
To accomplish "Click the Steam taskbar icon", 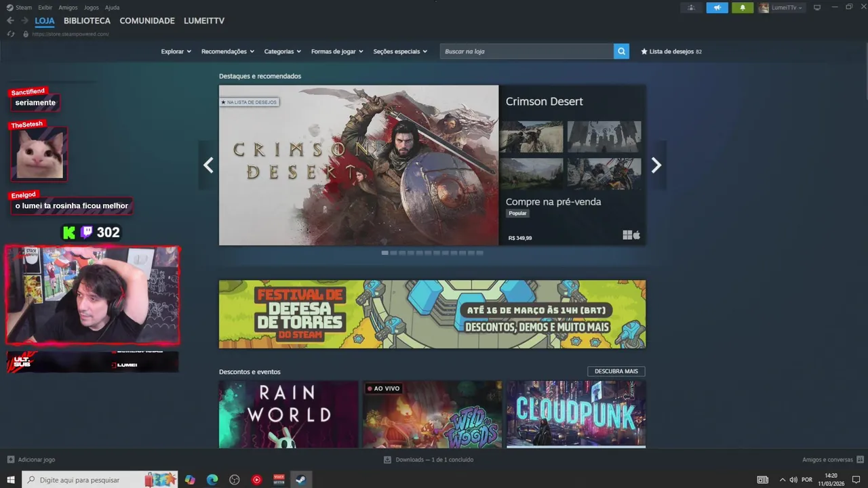I will pyautogui.click(x=300, y=480).
